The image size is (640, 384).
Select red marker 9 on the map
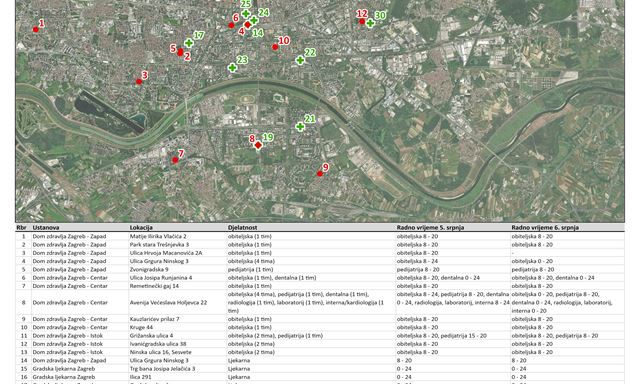click(x=320, y=174)
